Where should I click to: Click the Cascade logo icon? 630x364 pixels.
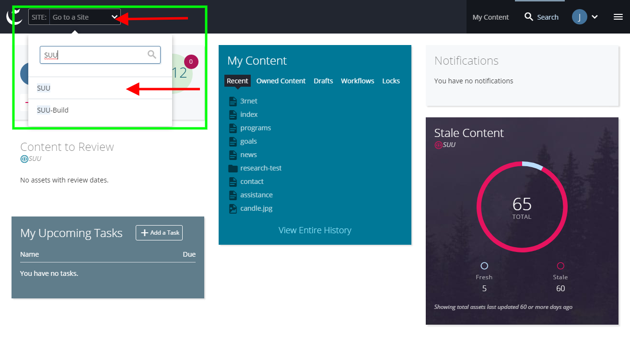click(14, 17)
